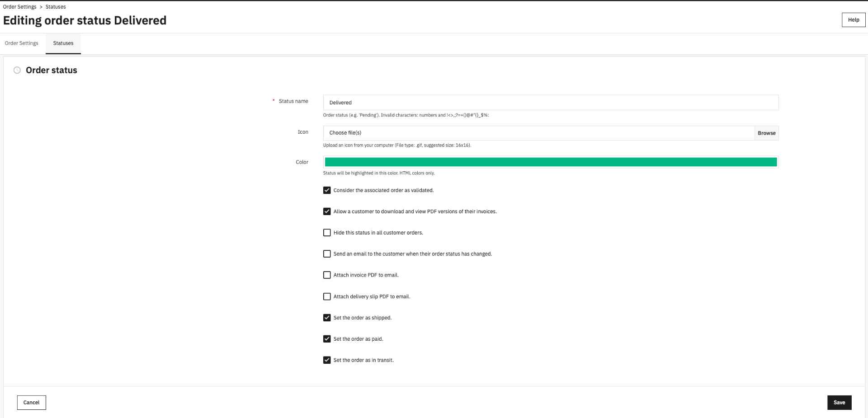Open the green color picker bar
The image size is (868, 418).
click(551, 162)
